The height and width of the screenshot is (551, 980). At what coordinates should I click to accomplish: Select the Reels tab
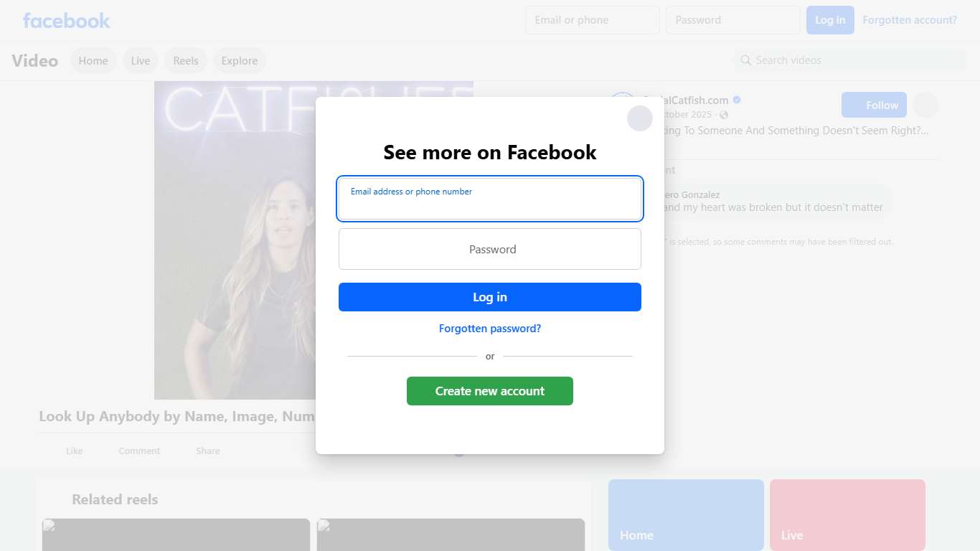coord(186,61)
